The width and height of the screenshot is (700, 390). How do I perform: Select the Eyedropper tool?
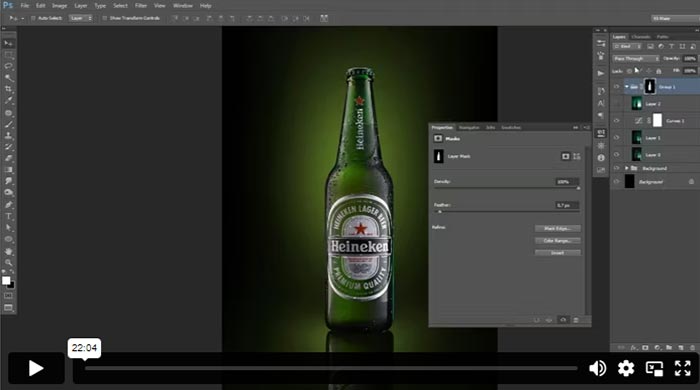click(8, 101)
